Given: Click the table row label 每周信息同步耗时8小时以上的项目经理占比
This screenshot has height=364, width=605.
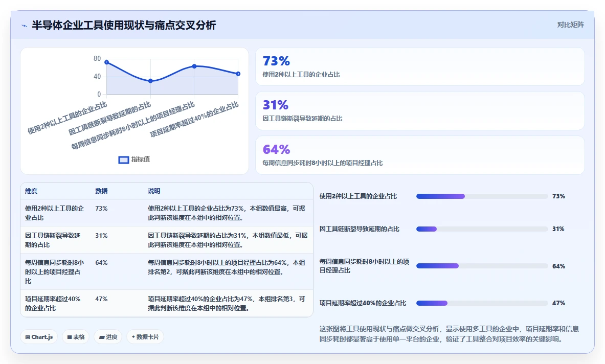Looking at the screenshot, I should 54,271.
